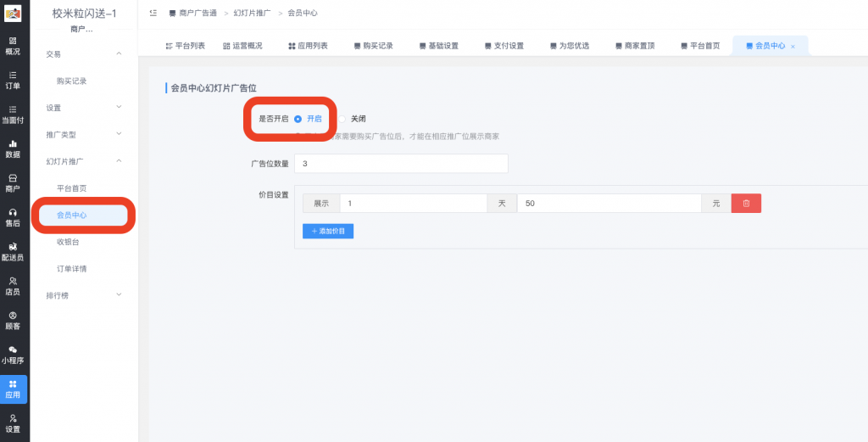Viewport: 868px width, 442px height.
Task: Switch to the 运营概况 tab
Action: pyautogui.click(x=242, y=46)
